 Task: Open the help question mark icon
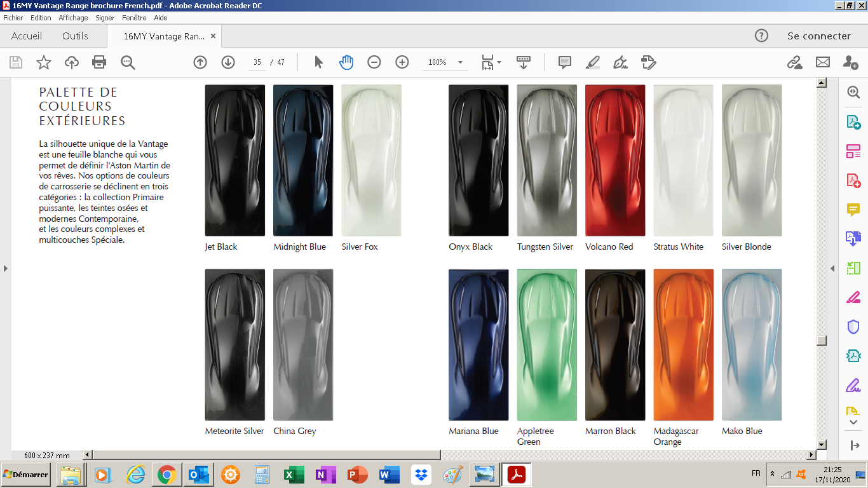tap(761, 36)
